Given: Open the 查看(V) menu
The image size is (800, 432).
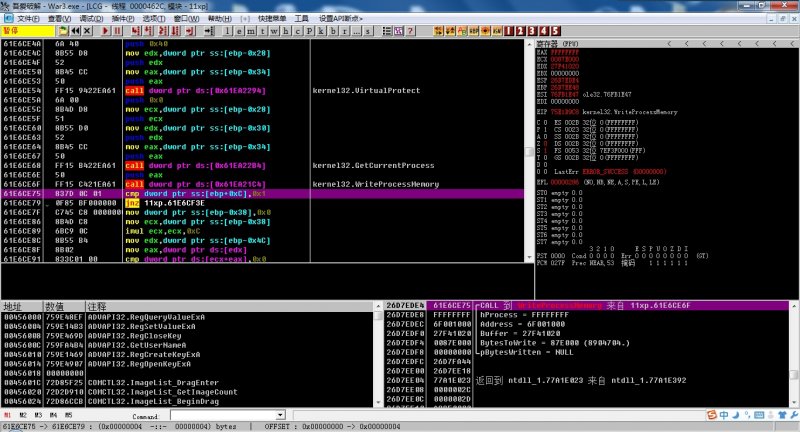Looking at the screenshot, I should pos(59,18).
